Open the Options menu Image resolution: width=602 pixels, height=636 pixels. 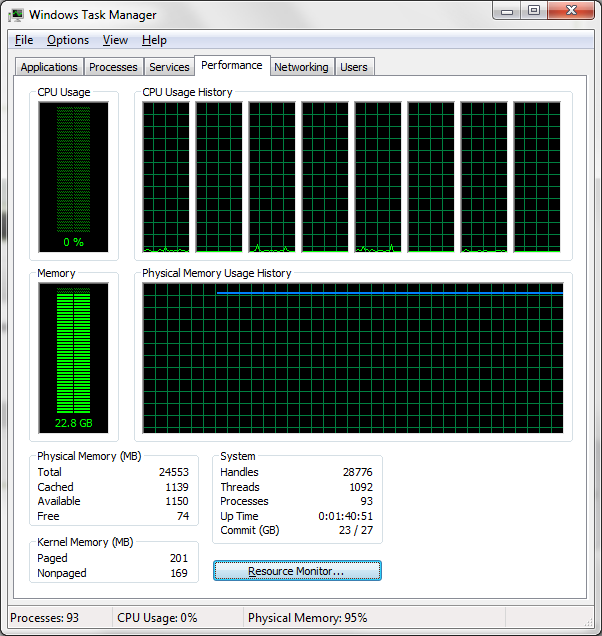click(68, 40)
